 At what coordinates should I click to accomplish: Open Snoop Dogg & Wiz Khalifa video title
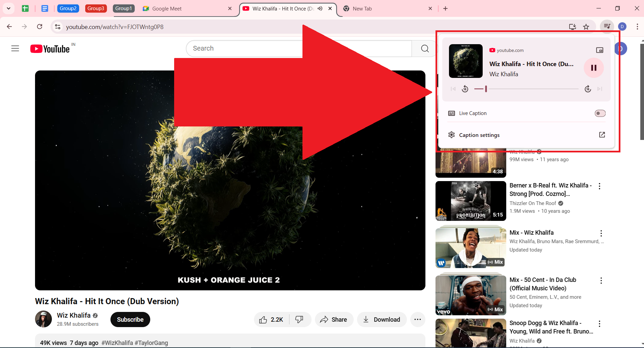coord(551,327)
